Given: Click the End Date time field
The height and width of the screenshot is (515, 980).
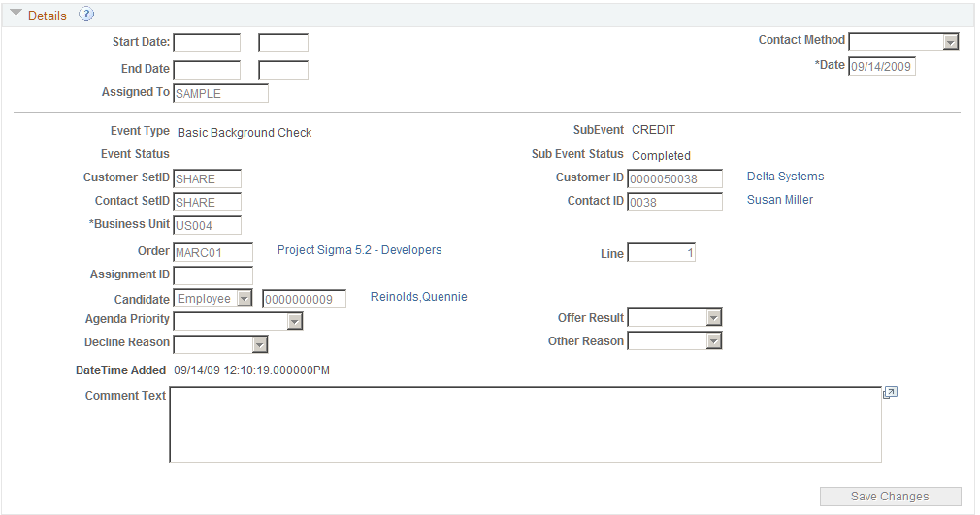Looking at the screenshot, I should 283,70.
